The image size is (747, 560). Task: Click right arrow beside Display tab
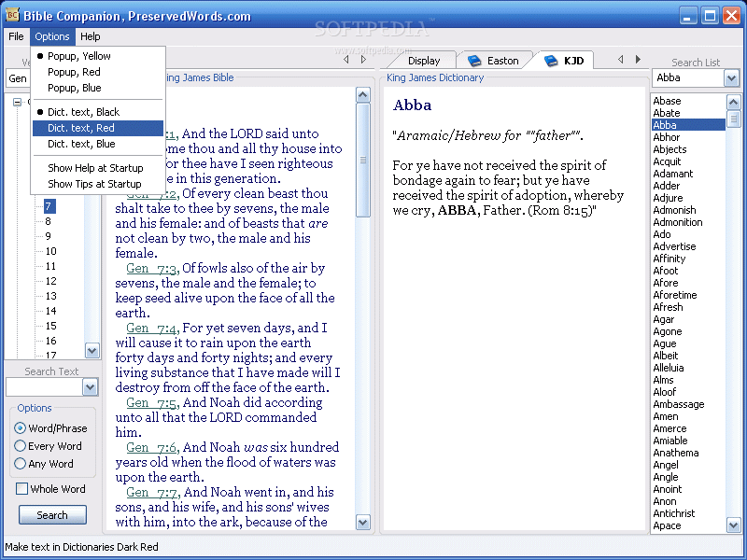[363, 60]
